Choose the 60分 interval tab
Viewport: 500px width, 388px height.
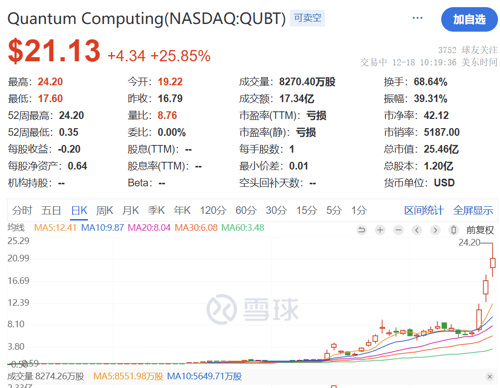pos(246,210)
